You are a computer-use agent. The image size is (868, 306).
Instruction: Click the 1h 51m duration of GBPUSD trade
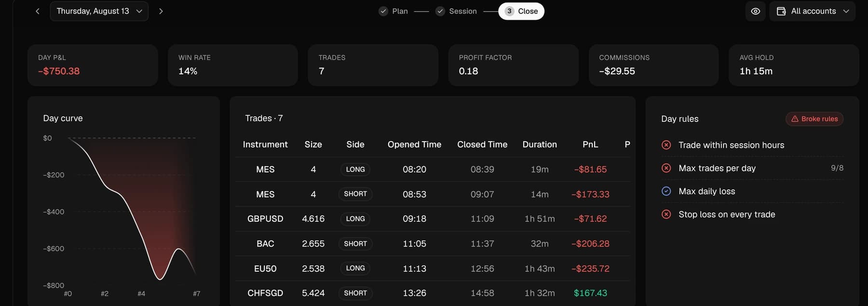(540, 219)
